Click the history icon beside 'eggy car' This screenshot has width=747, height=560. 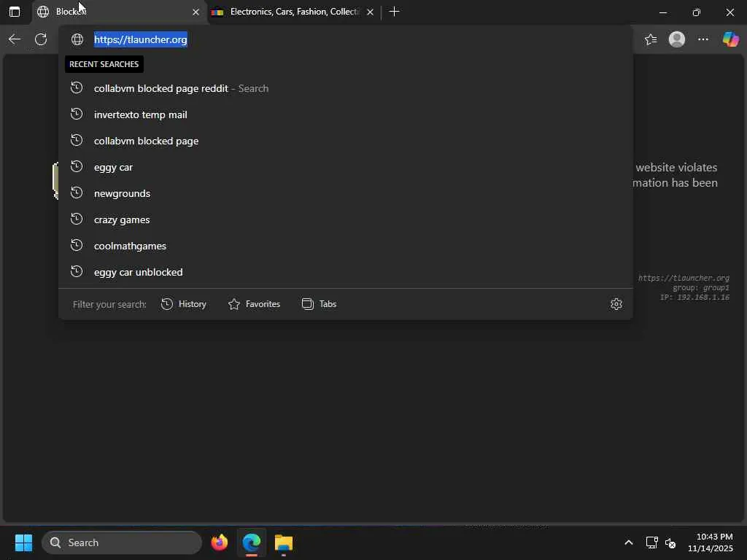click(77, 167)
